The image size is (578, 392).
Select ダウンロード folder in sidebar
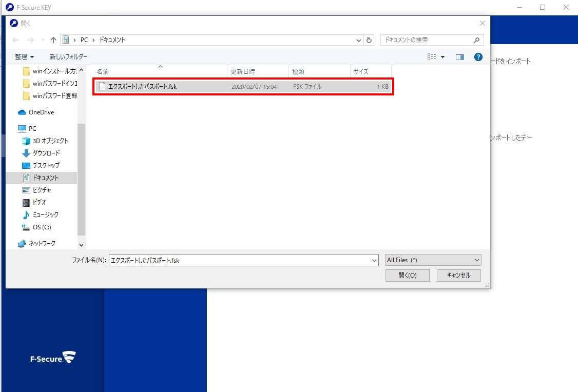(x=46, y=153)
